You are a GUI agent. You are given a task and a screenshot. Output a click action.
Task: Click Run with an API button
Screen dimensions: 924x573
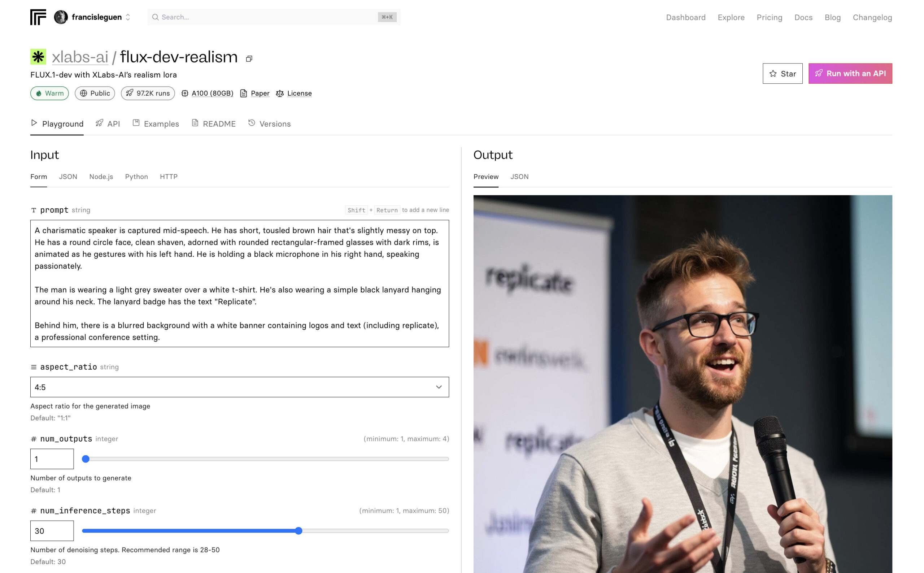[x=850, y=74]
